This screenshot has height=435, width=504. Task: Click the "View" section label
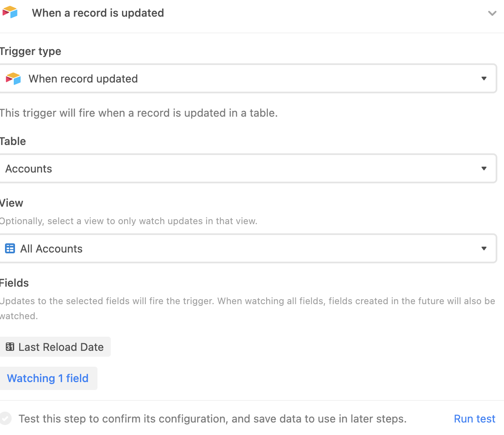tap(12, 203)
